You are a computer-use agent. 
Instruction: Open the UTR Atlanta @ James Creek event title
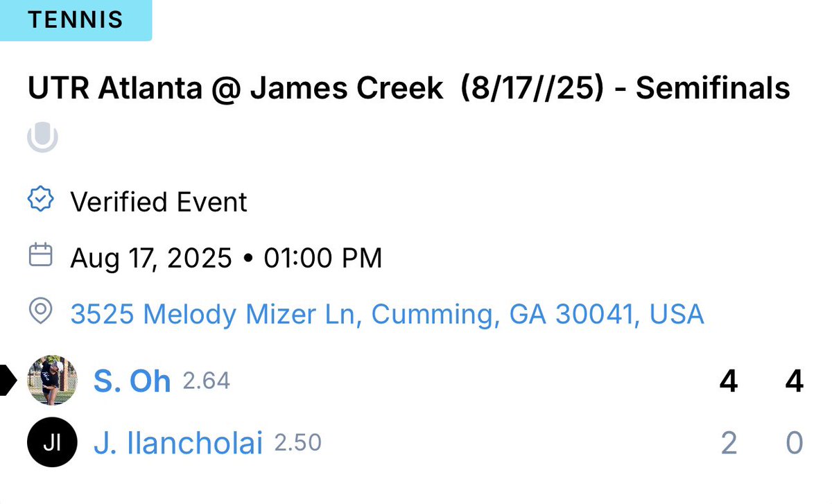coord(409,89)
